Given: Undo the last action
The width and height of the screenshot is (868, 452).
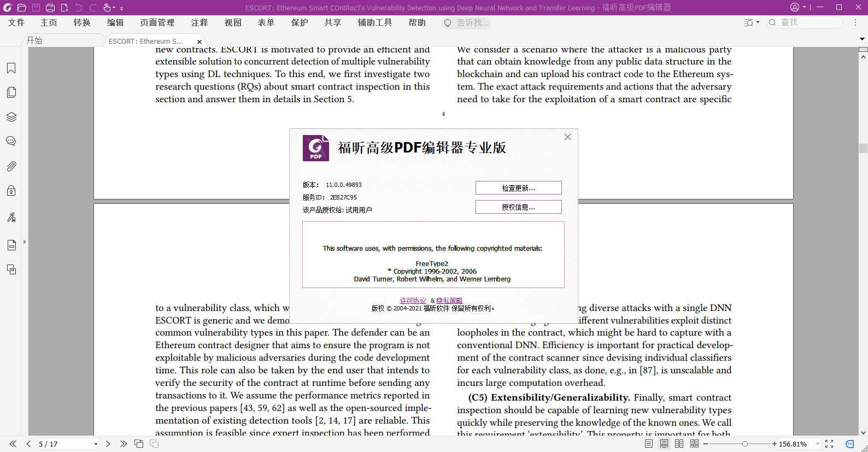Looking at the screenshot, I should [x=79, y=8].
